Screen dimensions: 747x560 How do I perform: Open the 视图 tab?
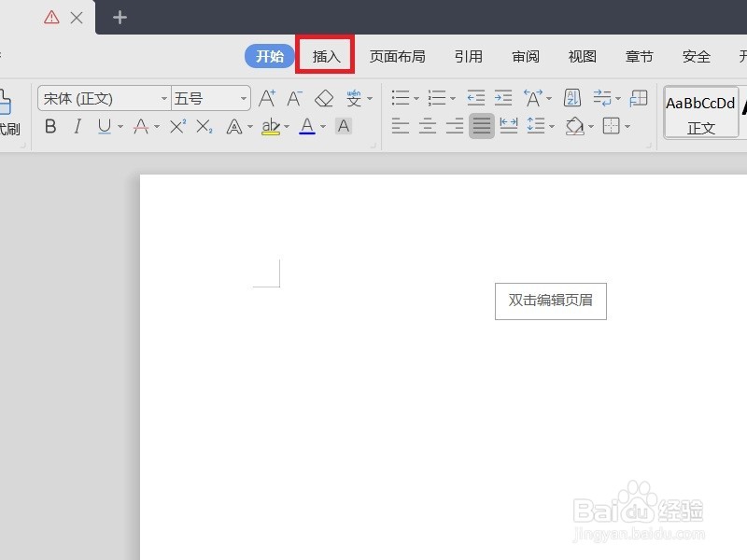[x=582, y=57]
